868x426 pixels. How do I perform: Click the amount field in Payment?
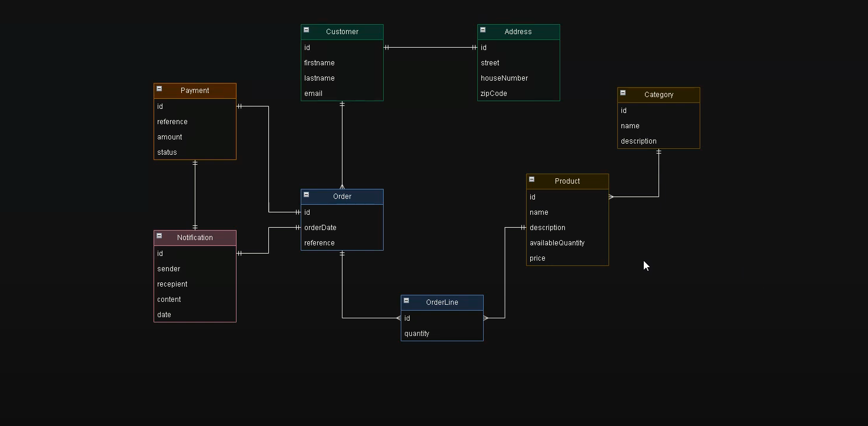169,137
